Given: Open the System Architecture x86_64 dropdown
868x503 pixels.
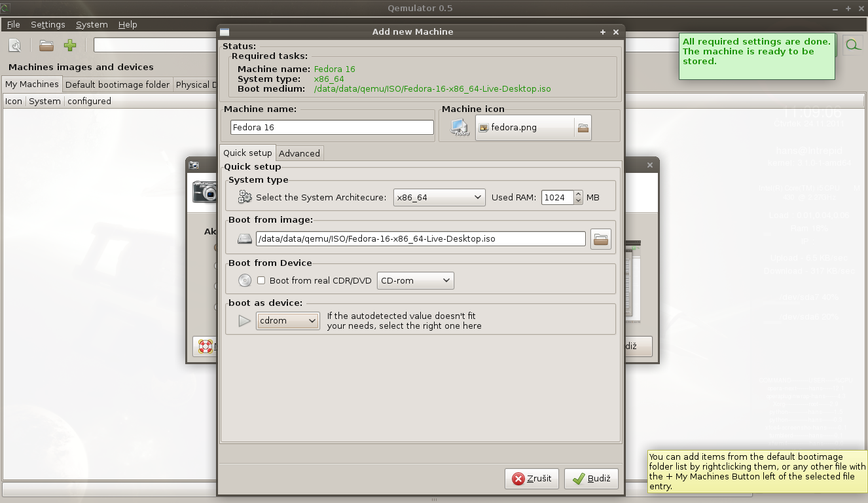Looking at the screenshot, I should pyautogui.click(x=439, y=197).
